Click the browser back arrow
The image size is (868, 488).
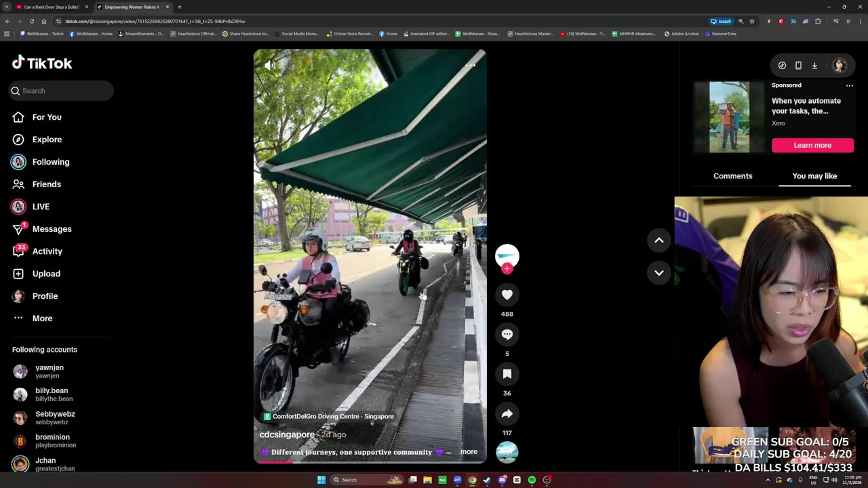click(x=7, y=21)
